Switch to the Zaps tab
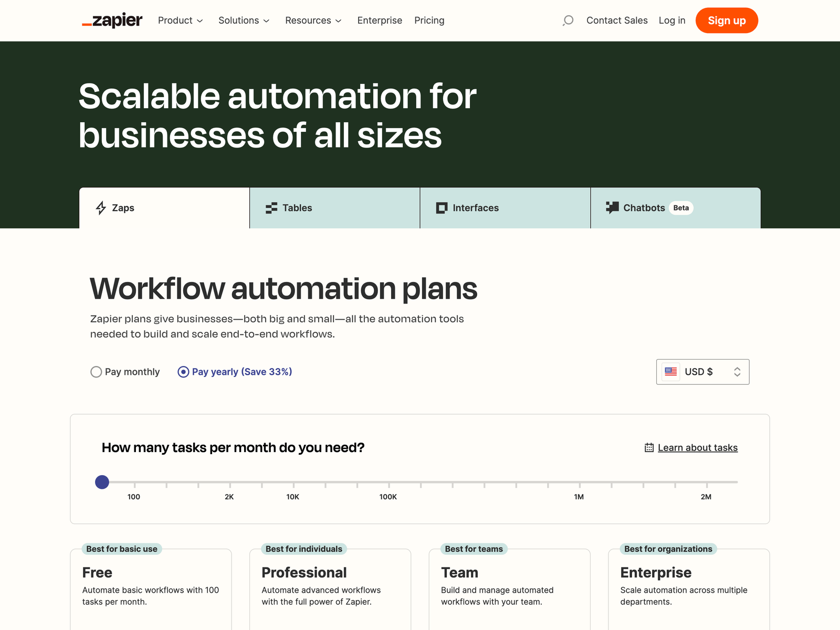 click(164, 208)
